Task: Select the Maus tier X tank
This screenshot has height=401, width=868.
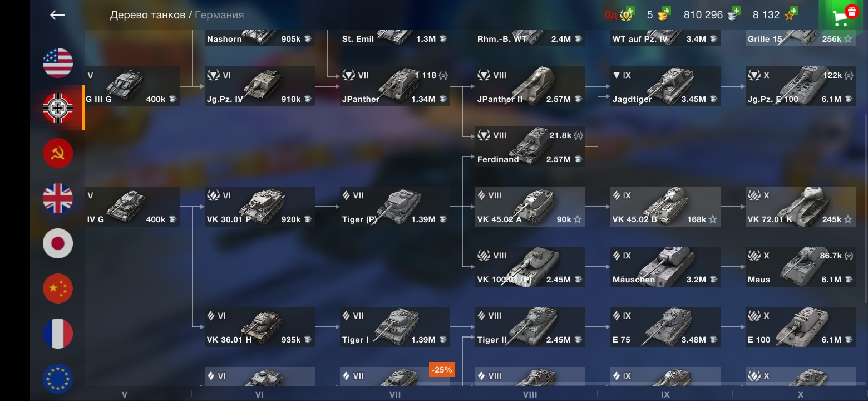Action: coord(801,267)
